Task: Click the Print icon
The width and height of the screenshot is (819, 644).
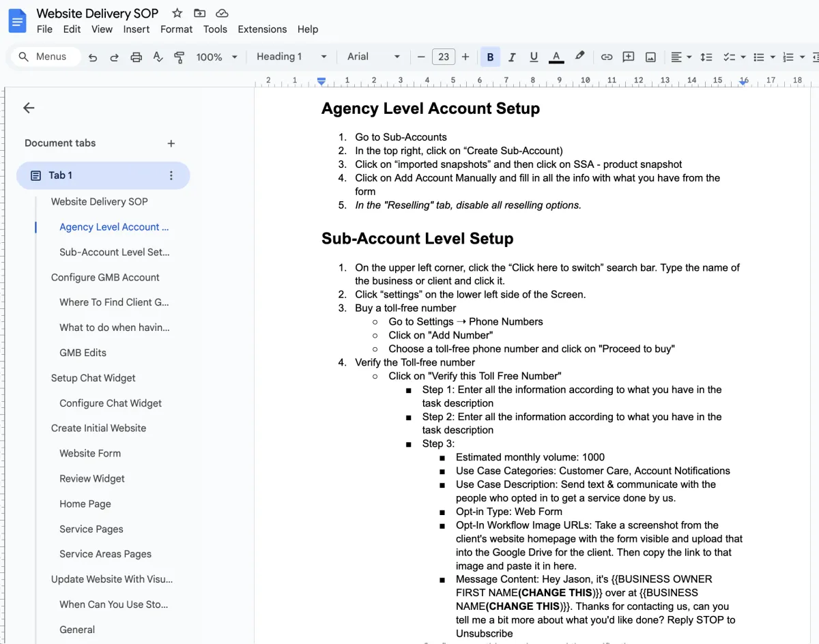Action: pos(136,57)
